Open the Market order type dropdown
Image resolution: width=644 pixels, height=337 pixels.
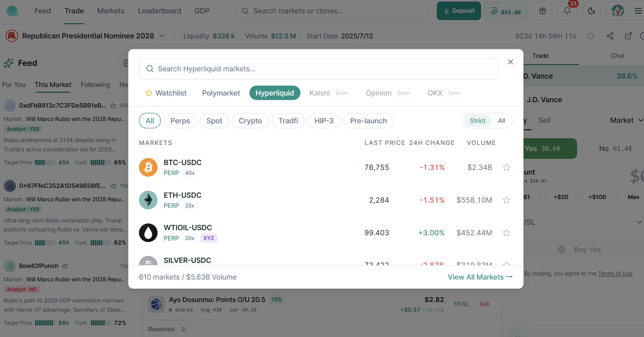626,120
